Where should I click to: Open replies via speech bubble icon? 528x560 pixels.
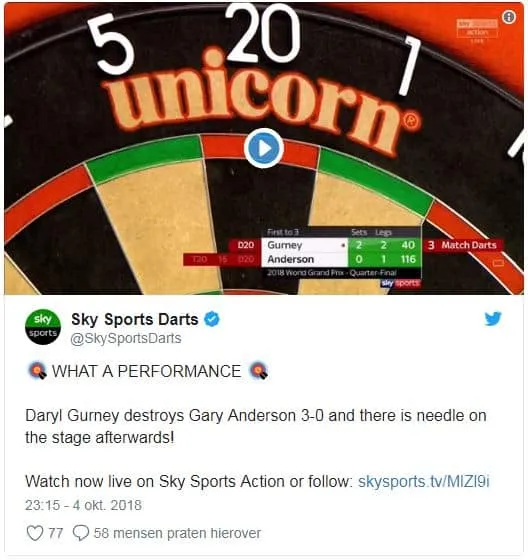(80, 533)
